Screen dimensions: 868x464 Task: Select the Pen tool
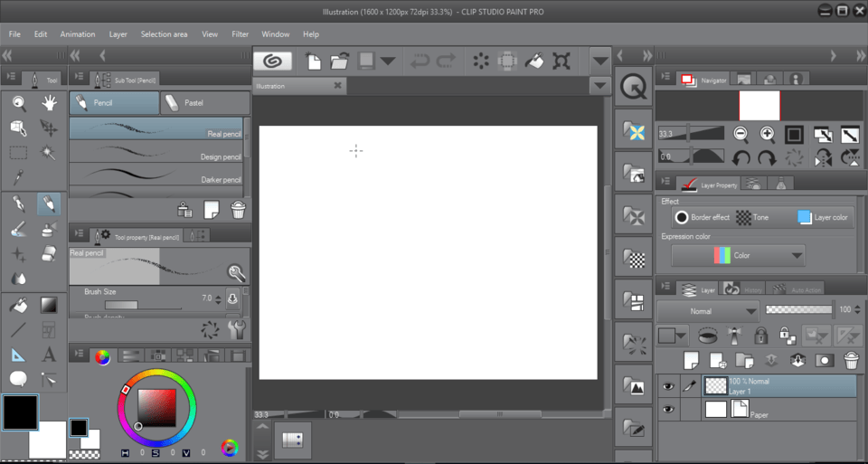[x=18, y=204]
